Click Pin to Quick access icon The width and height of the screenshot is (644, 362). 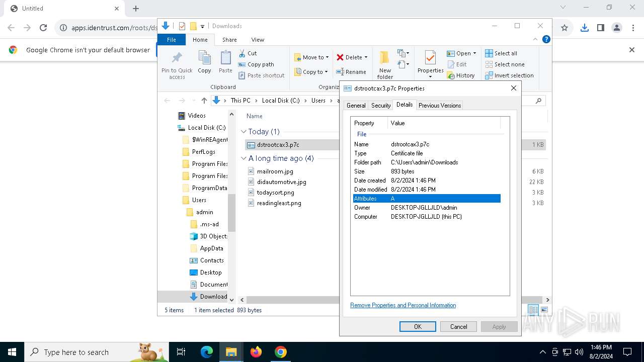[x=177, y=64]
